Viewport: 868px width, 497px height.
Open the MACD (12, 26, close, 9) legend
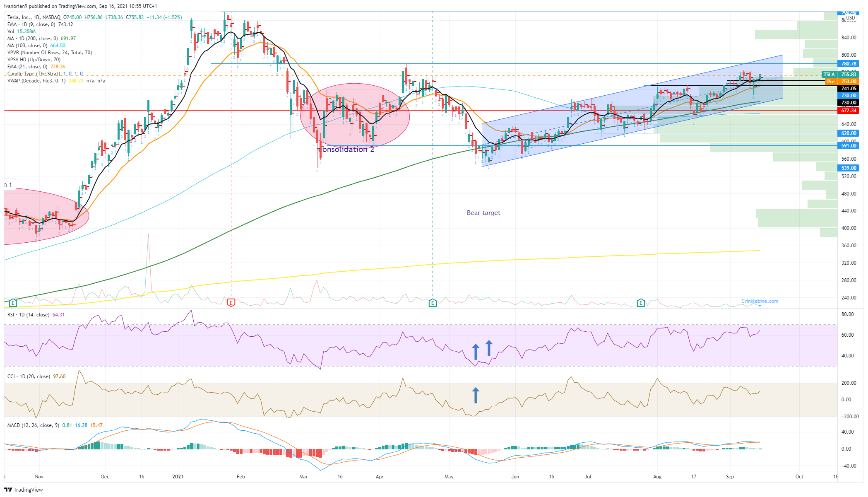tap(33, 425)
